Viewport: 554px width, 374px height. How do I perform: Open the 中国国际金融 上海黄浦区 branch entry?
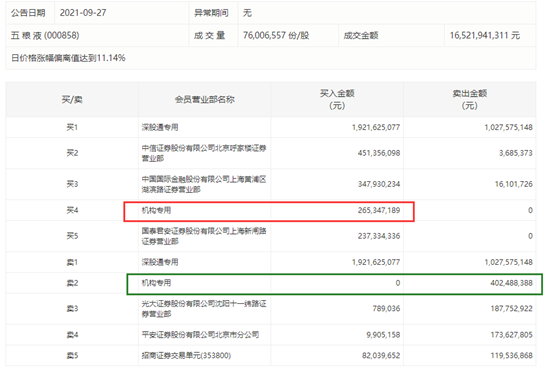204,184
